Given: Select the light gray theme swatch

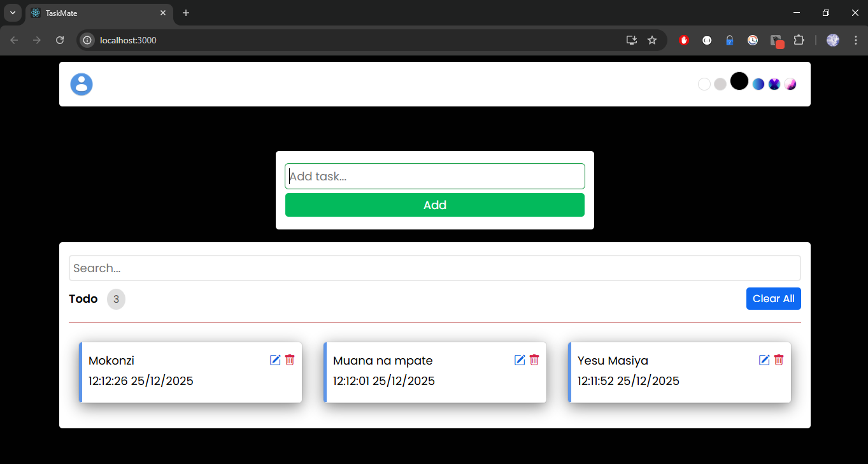Looking at the screenshot, I should click(x=720, y=84).
